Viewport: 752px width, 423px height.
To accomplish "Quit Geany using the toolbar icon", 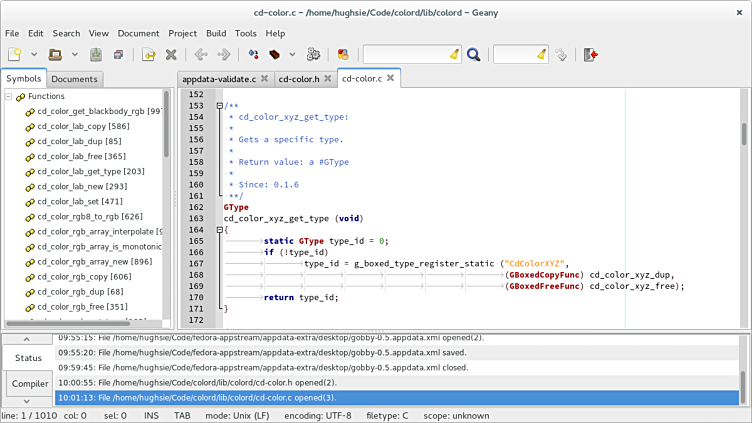I will pyautogui.click(x=591, y=55).
